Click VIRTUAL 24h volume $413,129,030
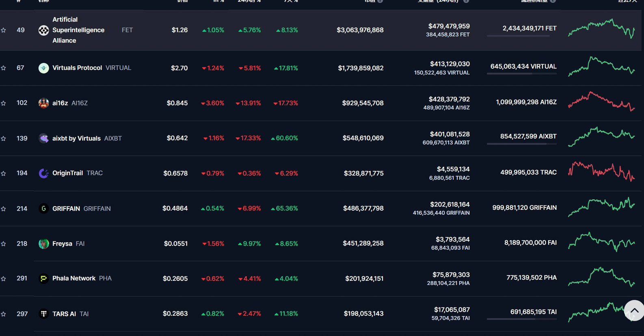 (450, 64)
